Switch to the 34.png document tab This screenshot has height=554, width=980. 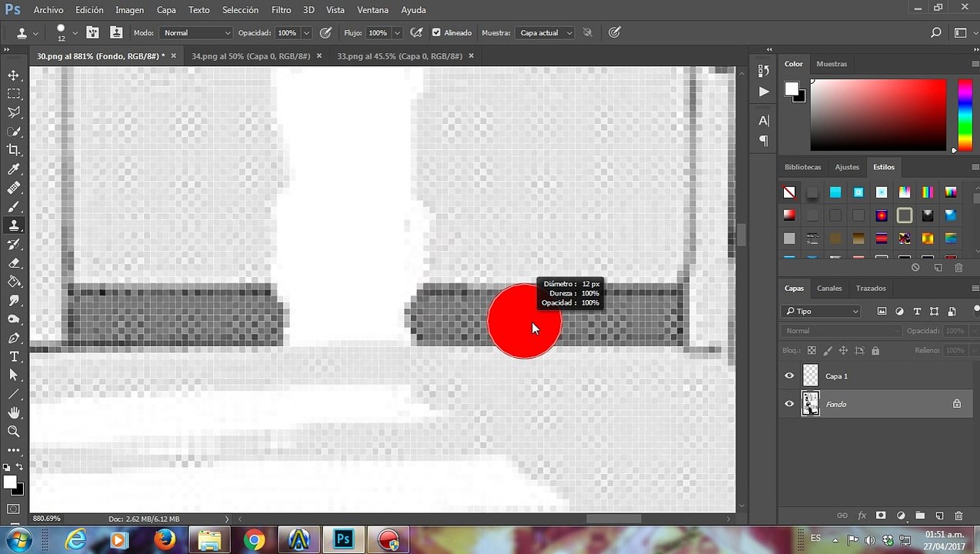[251, 56]
